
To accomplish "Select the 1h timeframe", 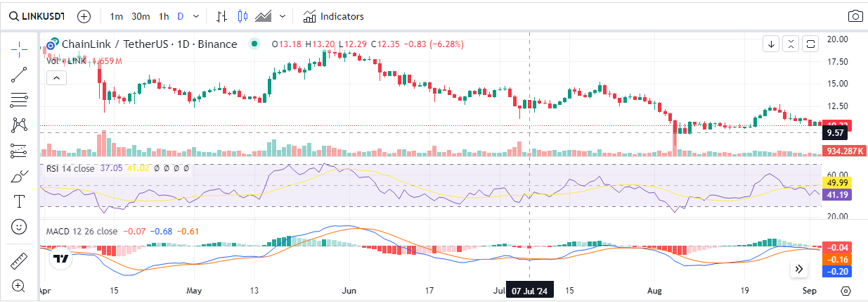I will pyautogui.click(x=163, y=16).
